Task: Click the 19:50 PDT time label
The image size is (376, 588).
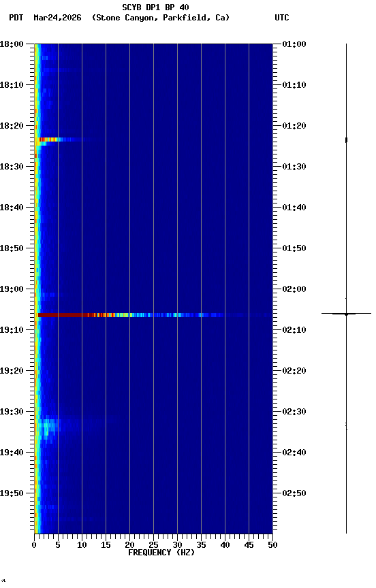Action: coord(12,493)
